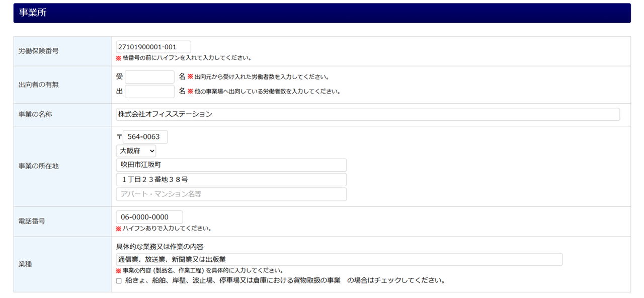This screenshot has width=644, height=298.
Task: Click the 具体的な業務又は作業の内容 heading
Action: (x=159, y=247)
